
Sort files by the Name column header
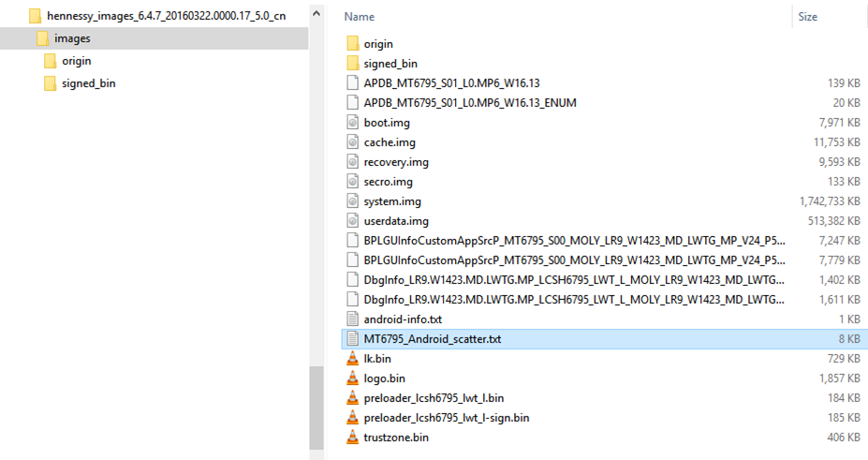(360, 17)
